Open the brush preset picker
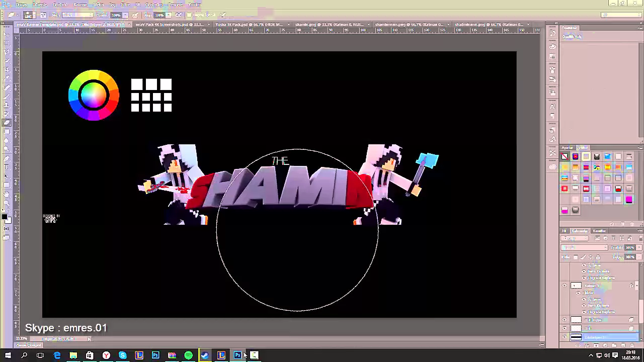 point(30,15)
